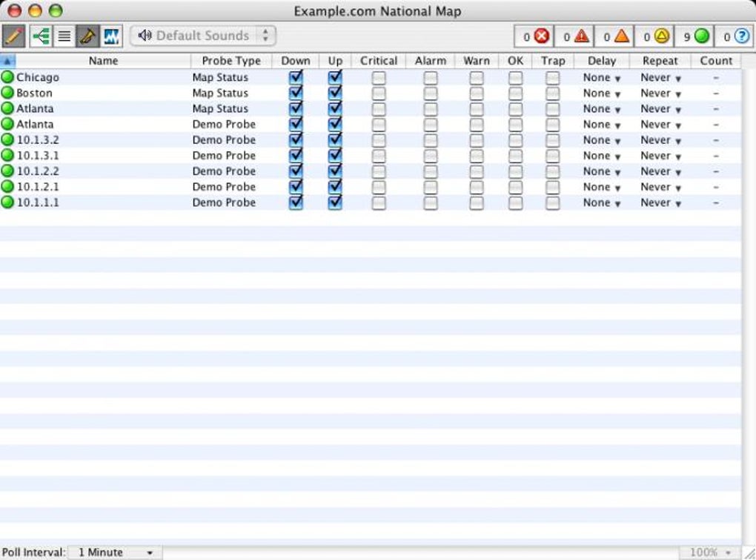756x560 pixels.
Task: Click the green status dot for 10.1.2.2
Action: [7, 171]
